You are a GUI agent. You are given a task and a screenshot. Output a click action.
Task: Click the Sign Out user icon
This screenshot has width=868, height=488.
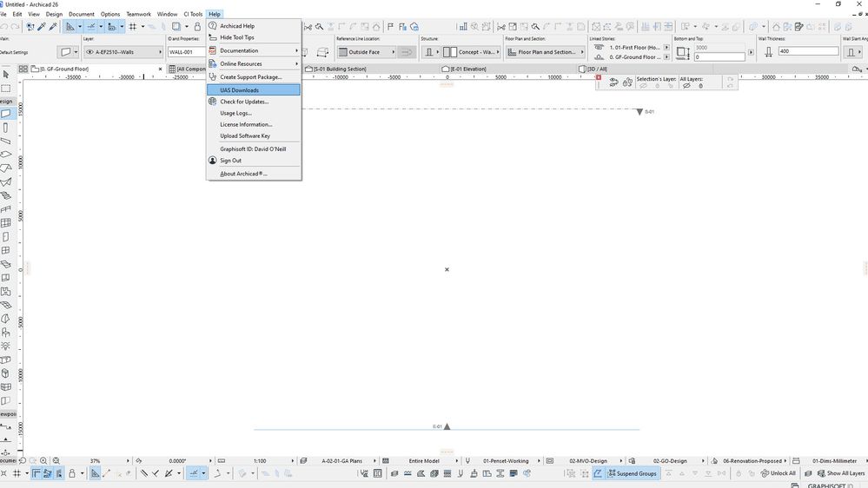point(212,161)
